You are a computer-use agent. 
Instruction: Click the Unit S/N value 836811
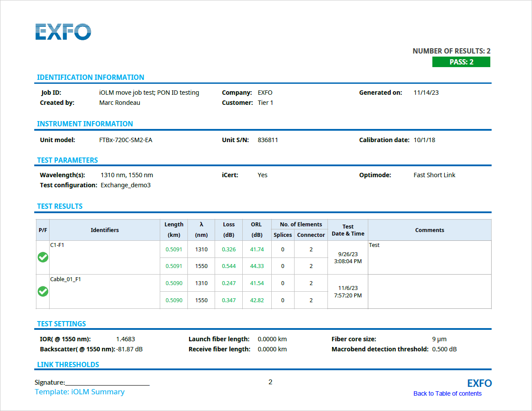268,140
